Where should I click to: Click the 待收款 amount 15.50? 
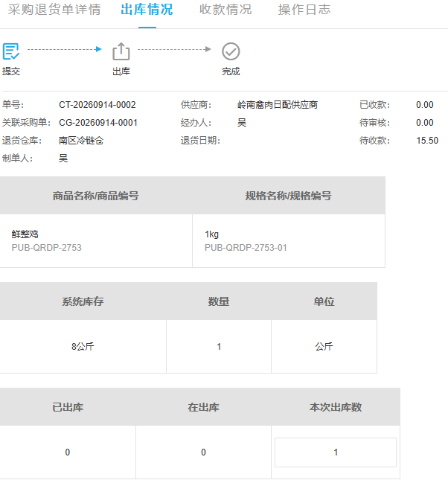427,140
